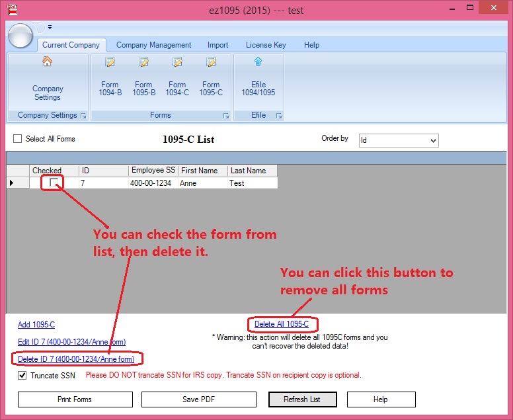513x420 pixels.
Task: Open the round application menu orb
Action: coord(20,36)
